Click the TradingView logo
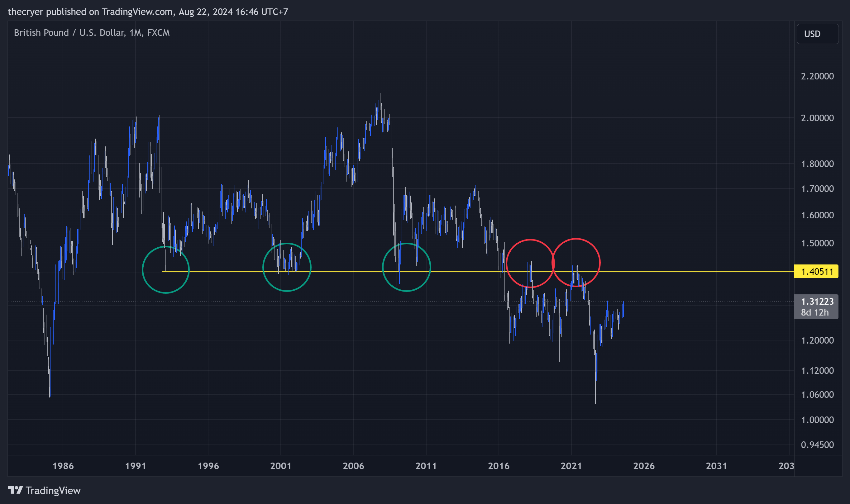 [x=44, y=490]
